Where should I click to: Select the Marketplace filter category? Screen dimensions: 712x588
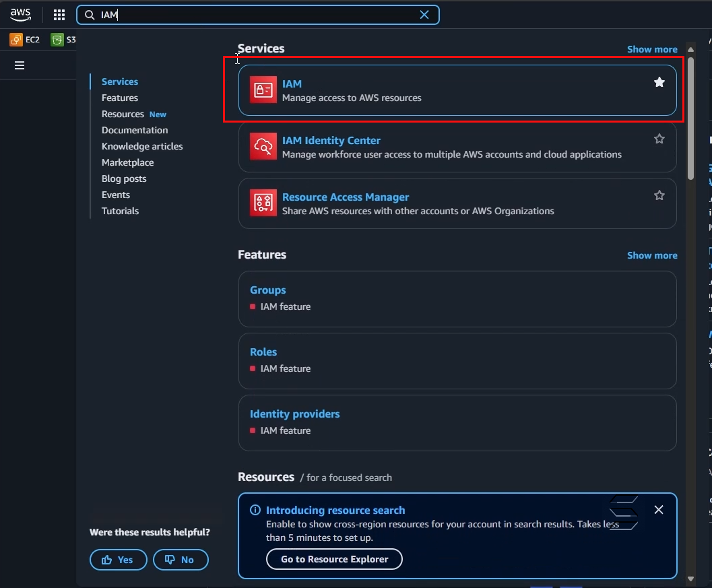point(127,162)
